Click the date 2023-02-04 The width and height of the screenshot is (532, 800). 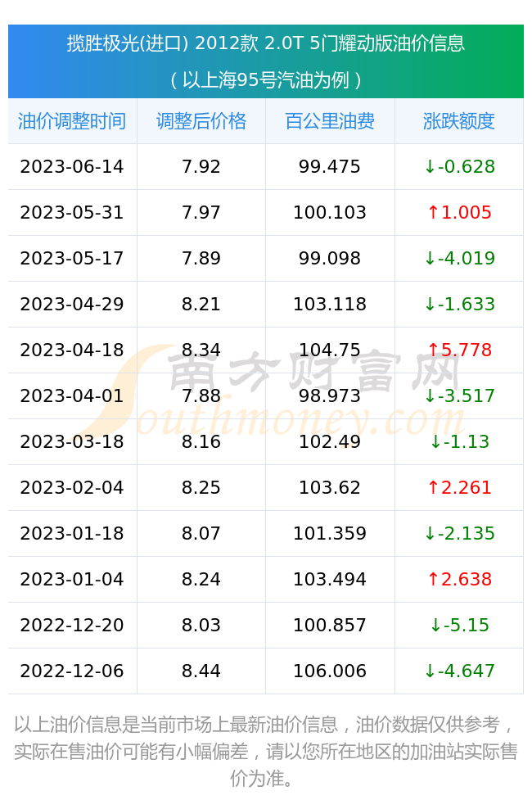coord(72,488)
